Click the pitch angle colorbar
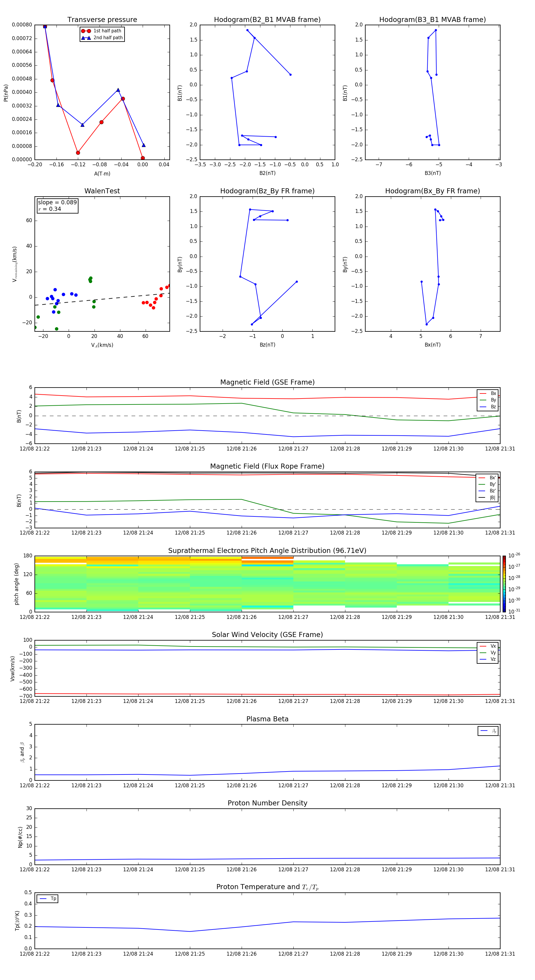 coord(504,584)
